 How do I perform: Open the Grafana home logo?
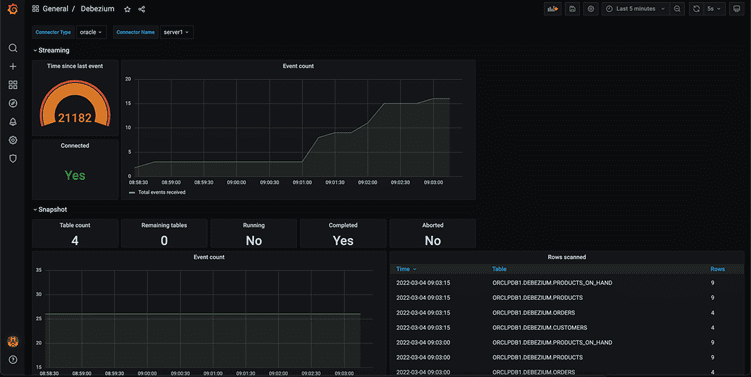13,9
